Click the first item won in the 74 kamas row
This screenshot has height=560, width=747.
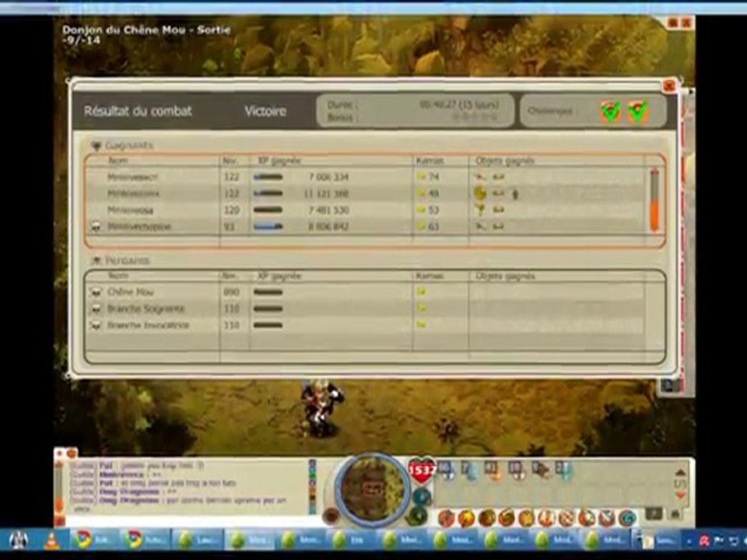[481, 177]
